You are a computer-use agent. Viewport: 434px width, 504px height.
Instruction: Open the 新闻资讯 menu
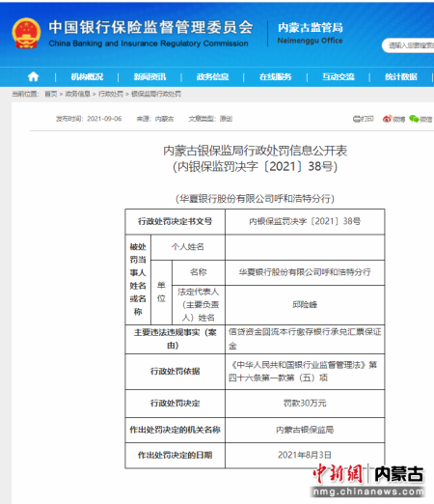[149, 76]
